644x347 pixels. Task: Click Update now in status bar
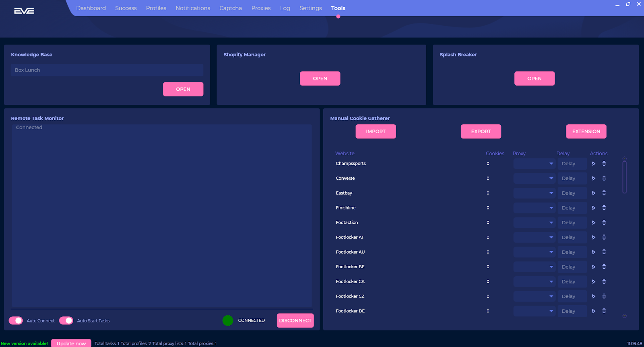coord(71,343)
